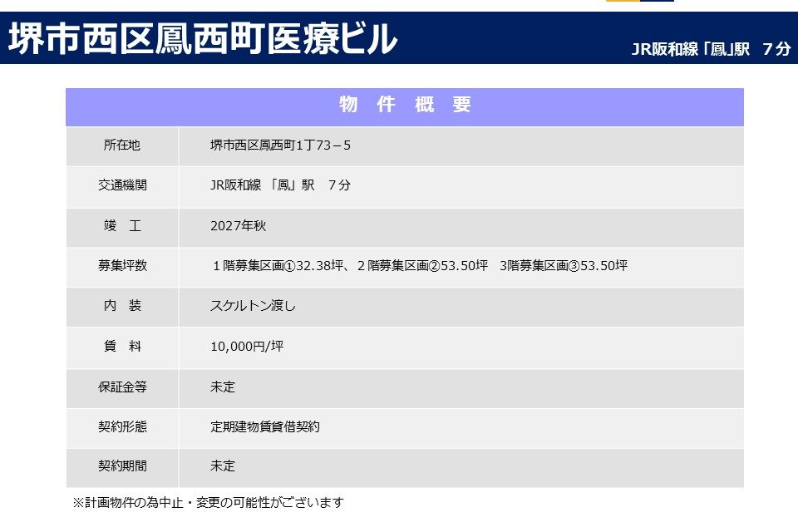Click the rent value 10,000円/坪
Viewport: 798px width, 532px height.
pos(247,346)
